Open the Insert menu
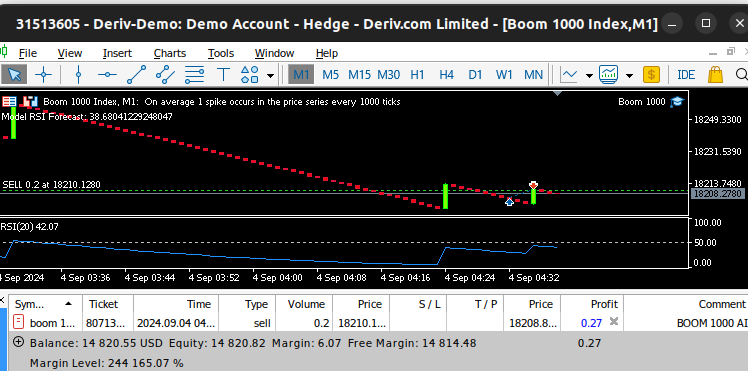Image resolution: width=748 pixels, height=371 pixels. (x=117, y=53)
